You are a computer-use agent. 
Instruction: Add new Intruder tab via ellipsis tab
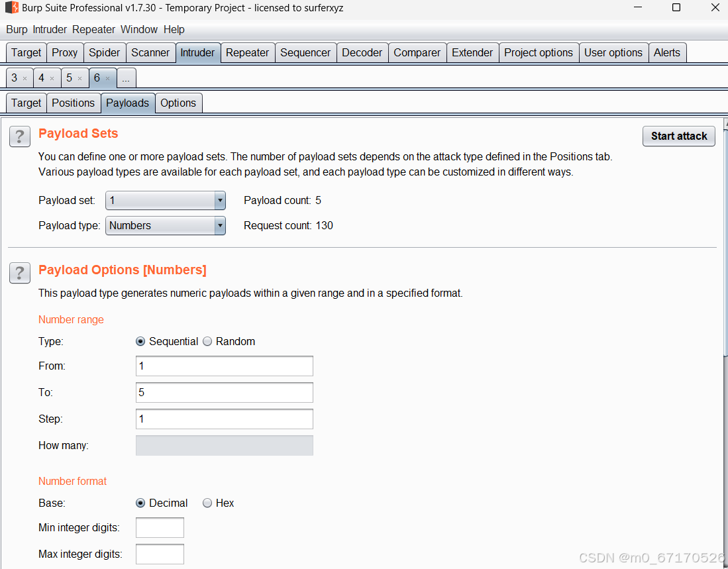[x=126, y=78]
